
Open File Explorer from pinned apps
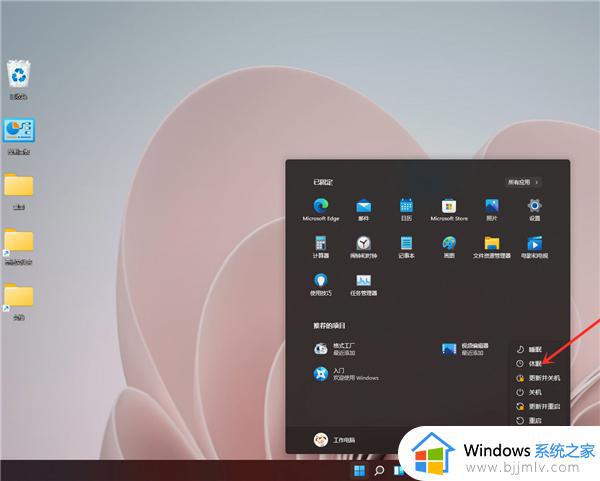(x=492, y=246)
